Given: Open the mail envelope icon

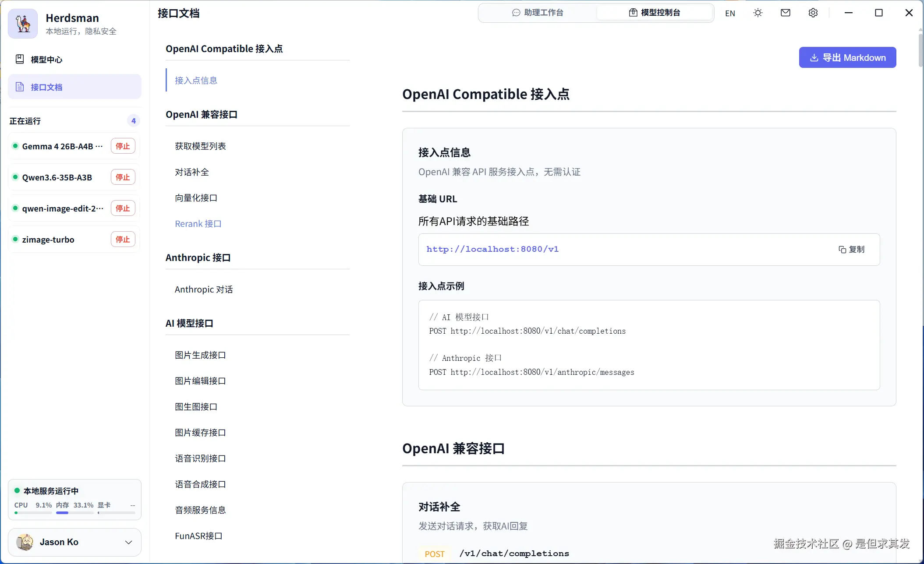Looking at the screenshot, I should click(x=786, y=13).
